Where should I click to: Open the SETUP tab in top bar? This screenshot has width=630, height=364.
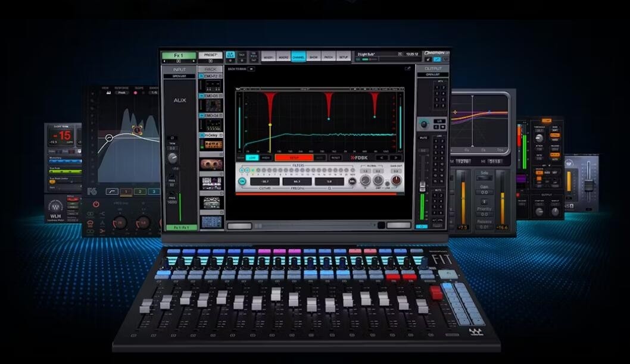(x=344, y=57)
